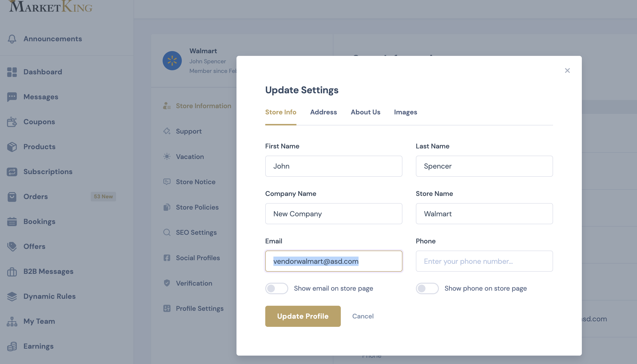The image size is (637, 364).
Task: Close the Update Settings dialog
Action: [567, 70]
